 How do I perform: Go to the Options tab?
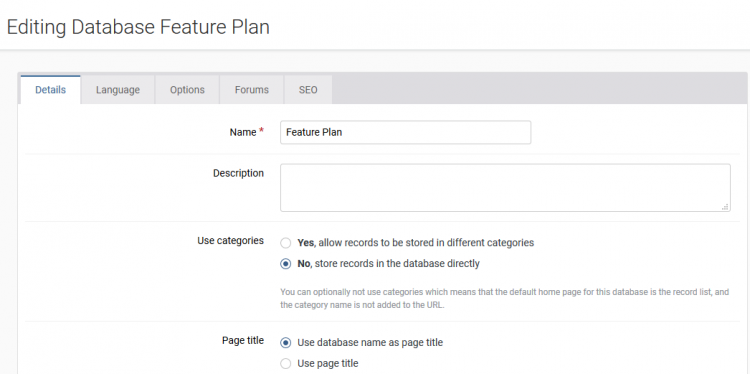tap(187, 89)
